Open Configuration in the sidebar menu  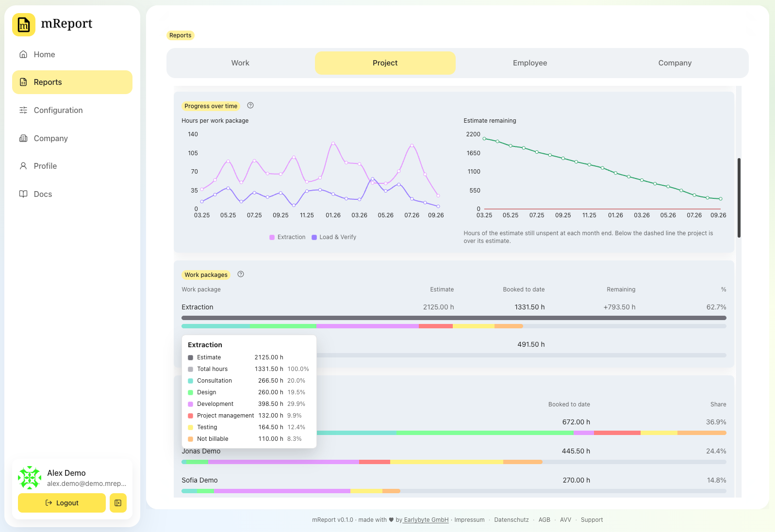72,110
